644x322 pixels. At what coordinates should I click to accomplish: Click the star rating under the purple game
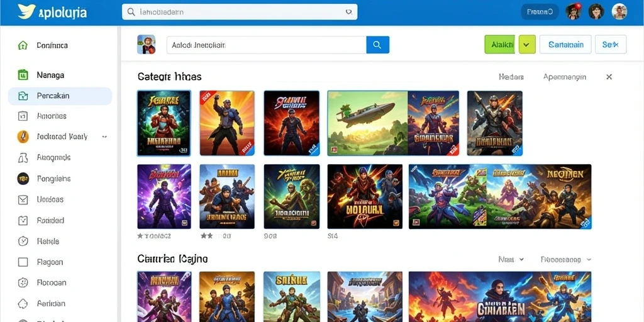point(153,236)
